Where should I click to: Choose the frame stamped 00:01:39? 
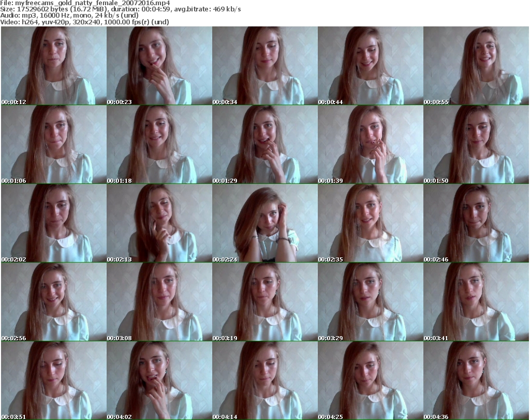pos(371,144)
